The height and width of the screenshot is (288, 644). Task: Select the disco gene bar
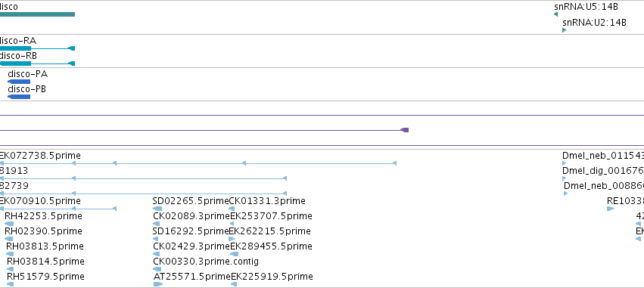(x=37, y=14)
